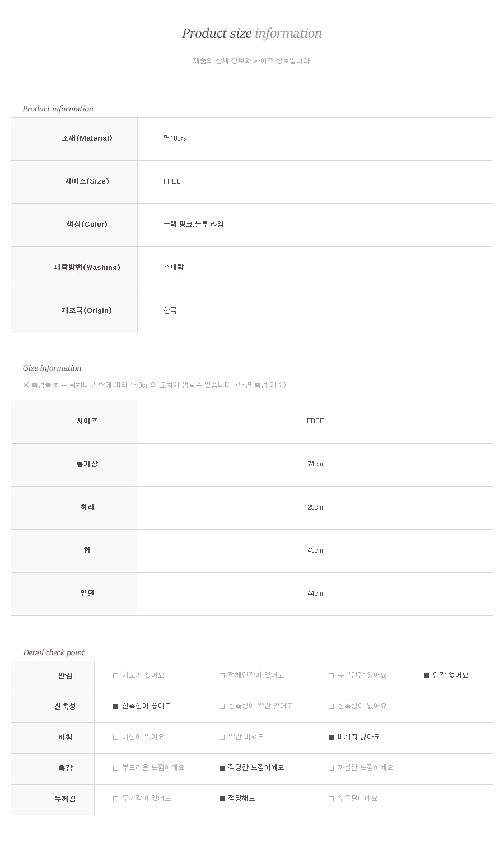504x868 pixels.
Task: Uncheck the '비치지 않아요' checkbox
Action: [332, 738]
